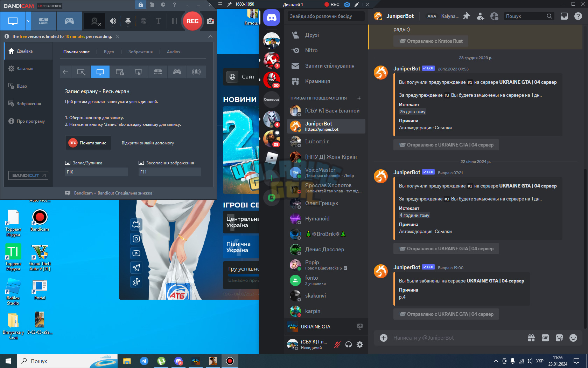Viewport: 588px width, 368px height.
Task: Open Discord inbox icon
Action: pos(564,16)
